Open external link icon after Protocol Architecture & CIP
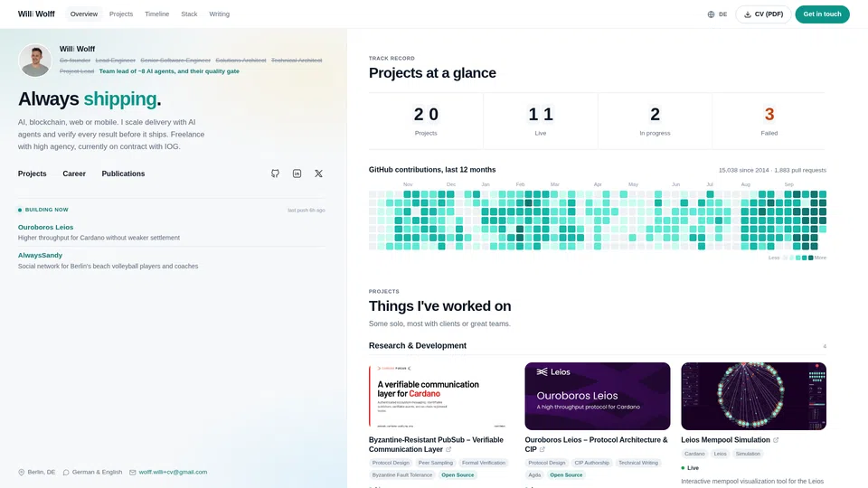The height and width of the screenshot is (488, 868). (542, 450)
